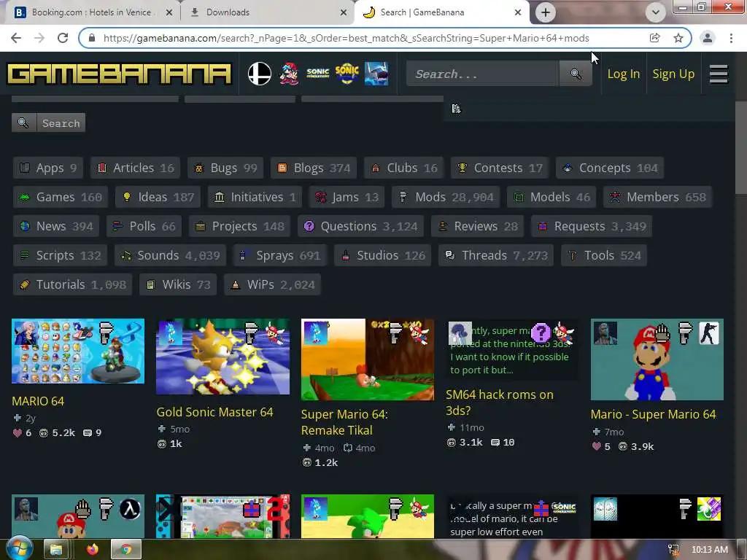Screen dimensions: 747x560
Task: Click the icon to the right of the filter fields
Action: pos(456,109)
